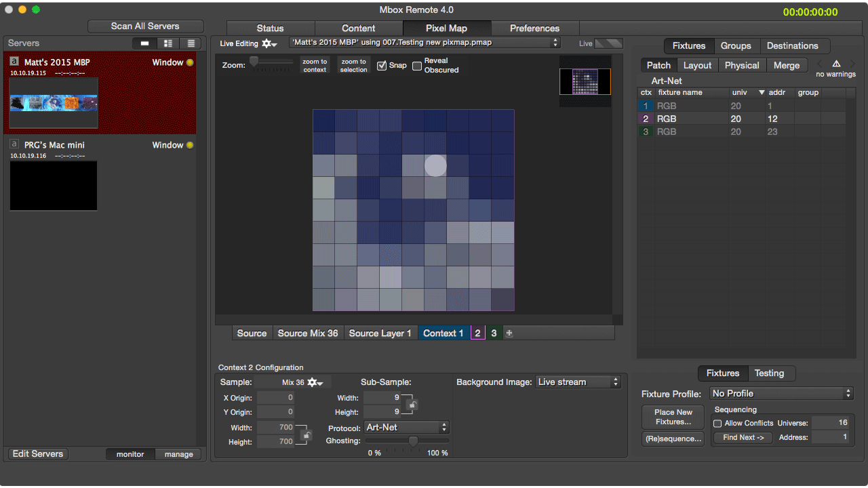The width and height of the screenshot is (868, 488).
Task: Open the Protocol Art-Net dropdown
Action: pos(406,428)
